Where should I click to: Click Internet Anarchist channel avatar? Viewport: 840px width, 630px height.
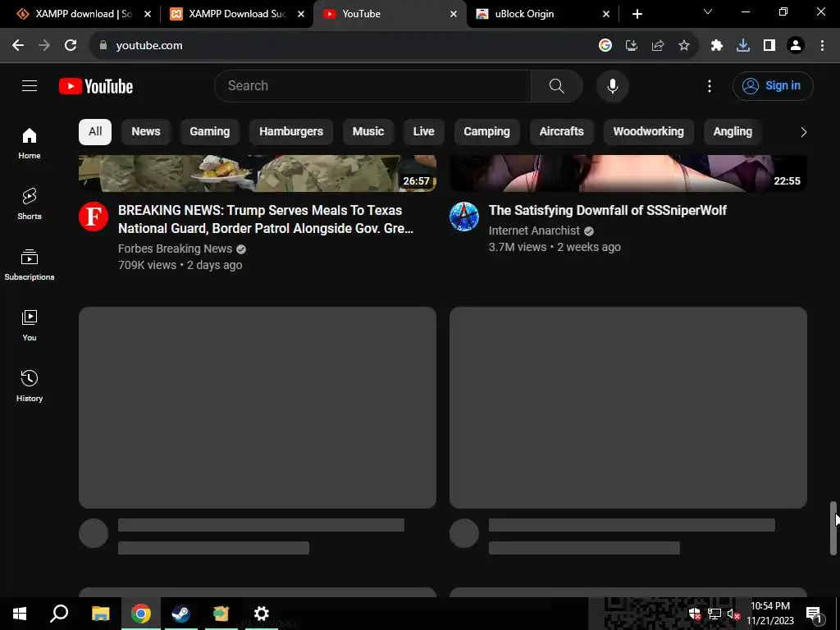click(x=464, y=217)
